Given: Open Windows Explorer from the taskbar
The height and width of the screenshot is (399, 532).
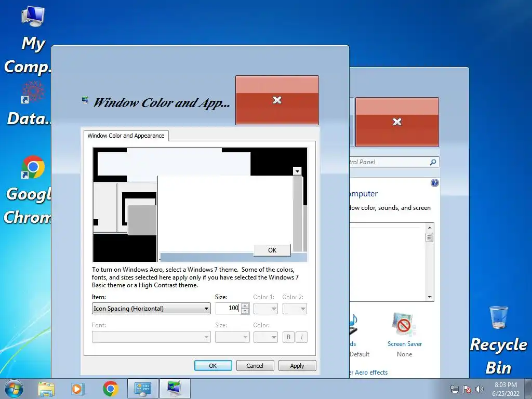Looking at the screenshot, I should coord(46,389).
